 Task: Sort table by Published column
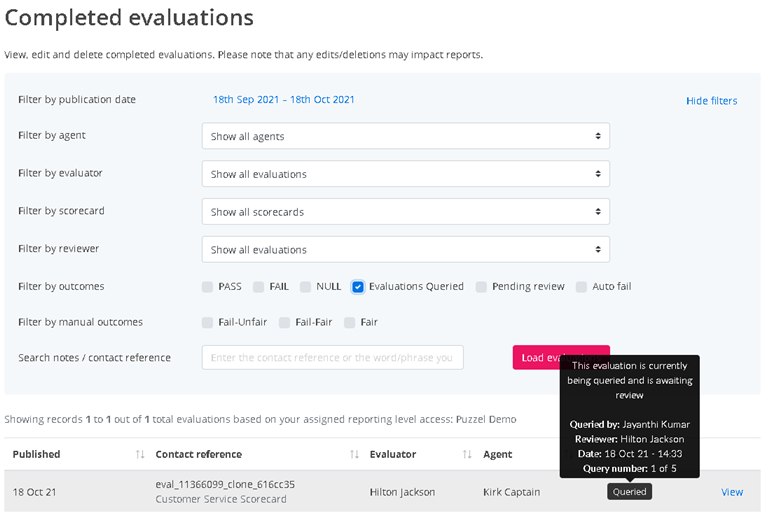(x=139, y=454)
